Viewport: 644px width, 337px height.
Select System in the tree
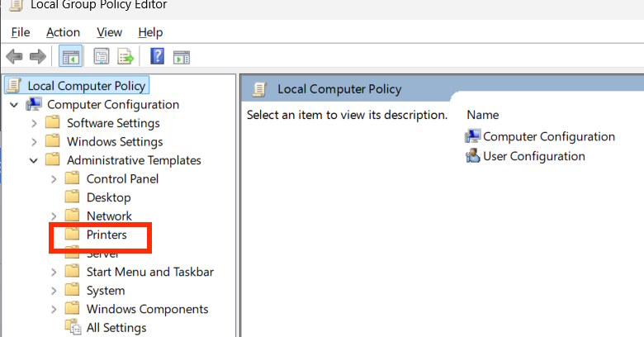[106, 290]
